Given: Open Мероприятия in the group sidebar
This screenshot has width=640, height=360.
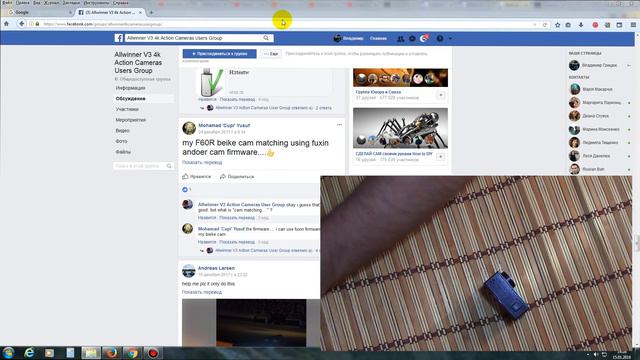Looking at the screenshot, I should tap(131, 120).
